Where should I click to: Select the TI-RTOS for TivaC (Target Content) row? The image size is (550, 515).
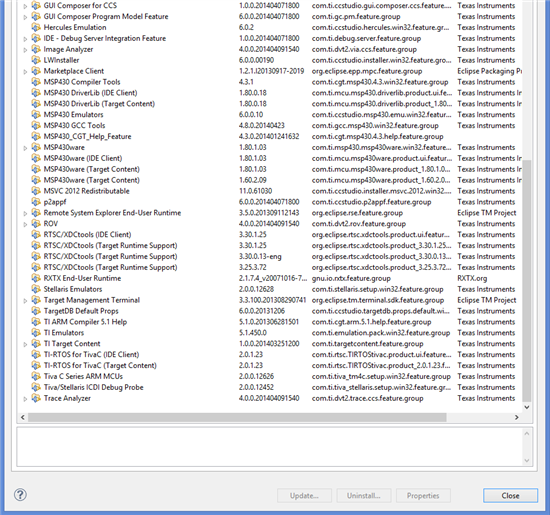tap(269, 365)
